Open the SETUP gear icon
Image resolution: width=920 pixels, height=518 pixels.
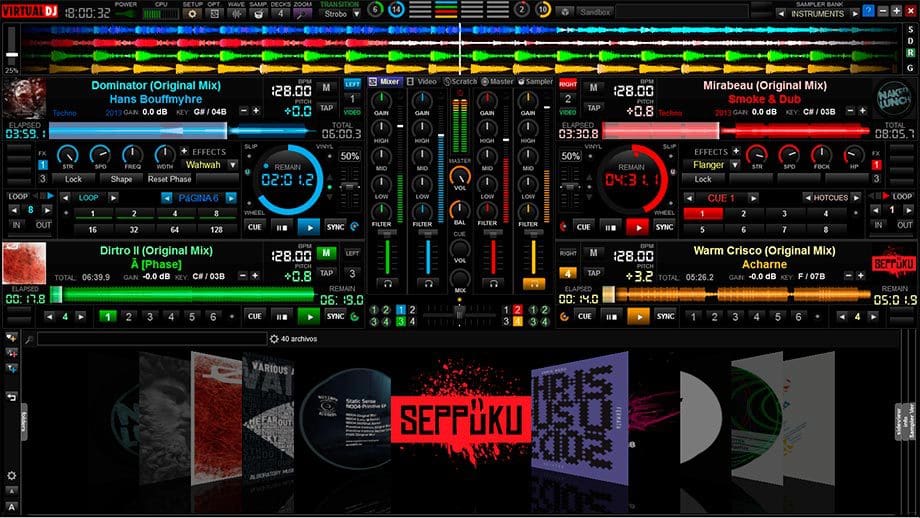pos(192,13)
